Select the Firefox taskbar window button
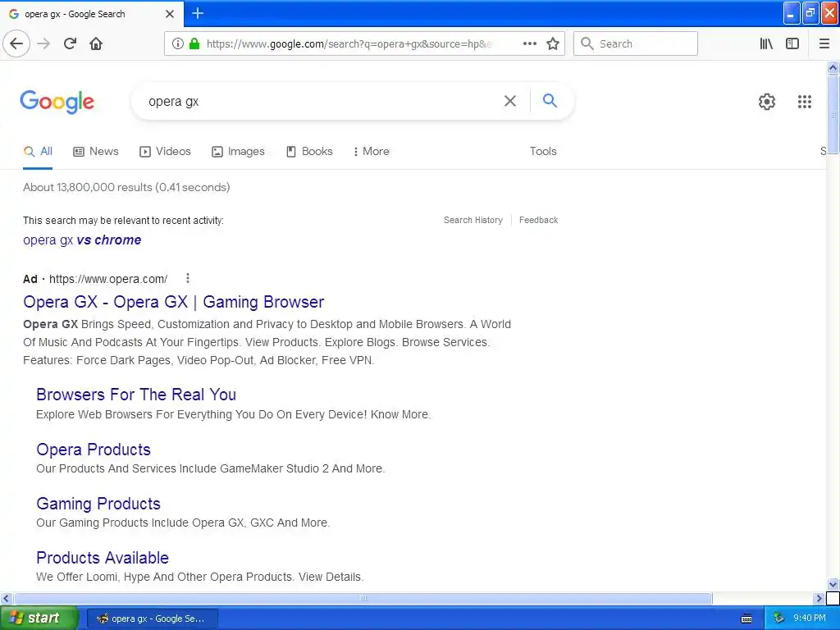 [152, 619]
